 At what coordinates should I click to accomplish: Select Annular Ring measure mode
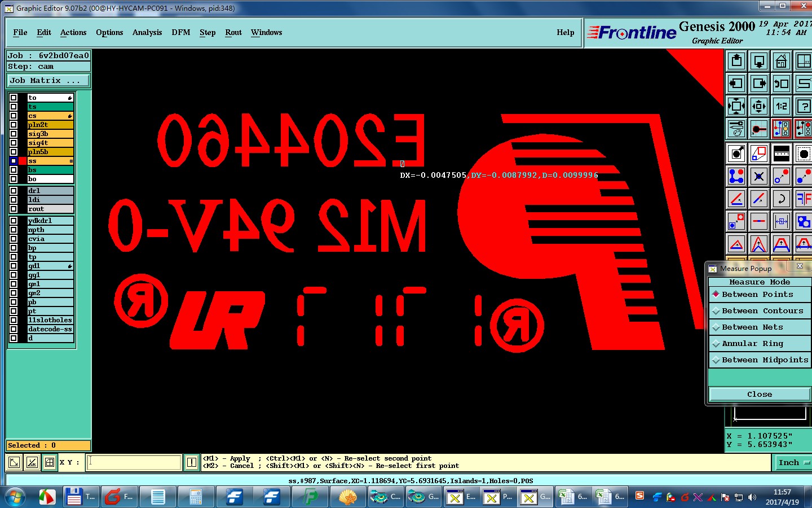760,344
